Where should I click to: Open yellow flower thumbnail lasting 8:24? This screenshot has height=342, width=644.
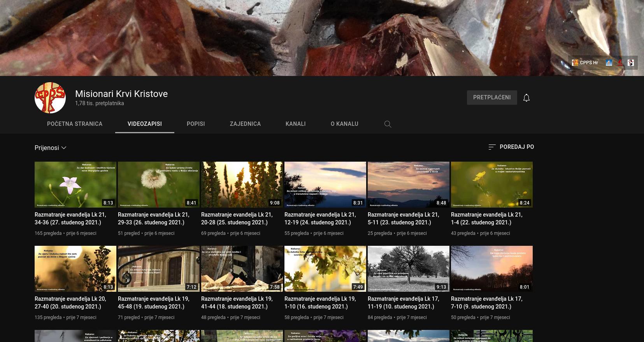pyautogui.click(x=492, y=185)
